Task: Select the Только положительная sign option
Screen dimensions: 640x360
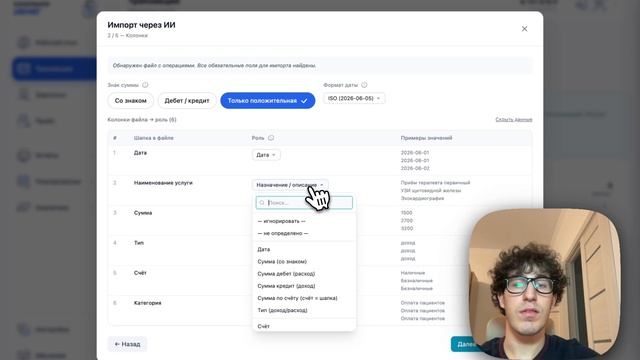Action: coord(268,101)
